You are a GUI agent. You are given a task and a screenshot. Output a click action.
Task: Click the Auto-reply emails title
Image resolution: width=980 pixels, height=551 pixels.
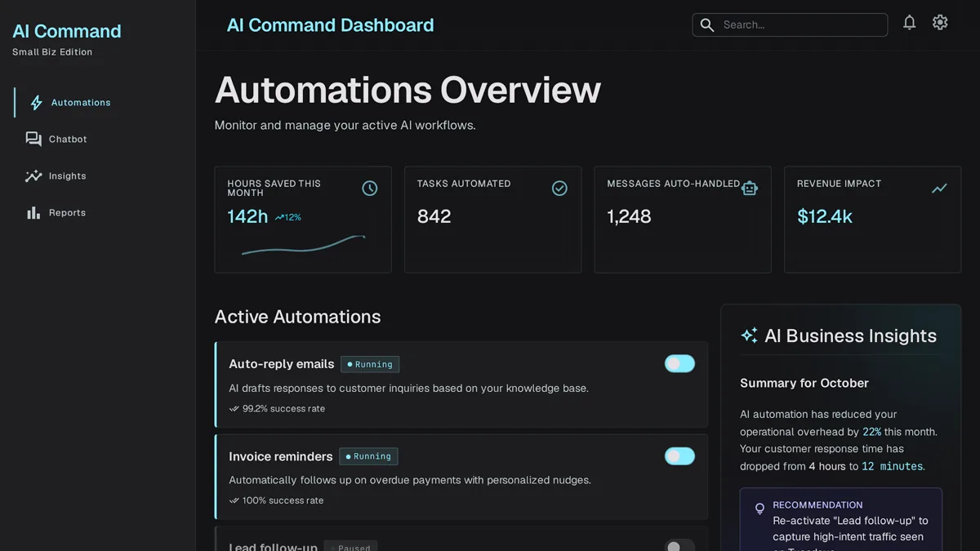tap(282, 364)
